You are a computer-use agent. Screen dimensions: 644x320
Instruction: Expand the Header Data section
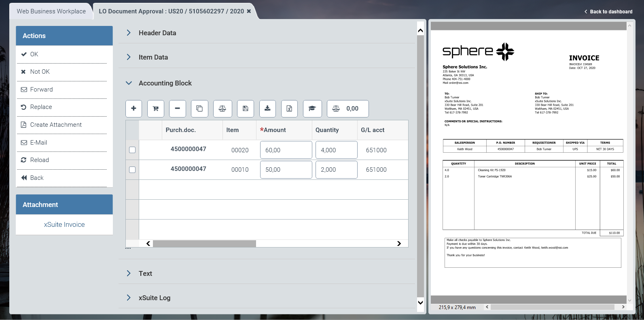(x=157, y=33)
